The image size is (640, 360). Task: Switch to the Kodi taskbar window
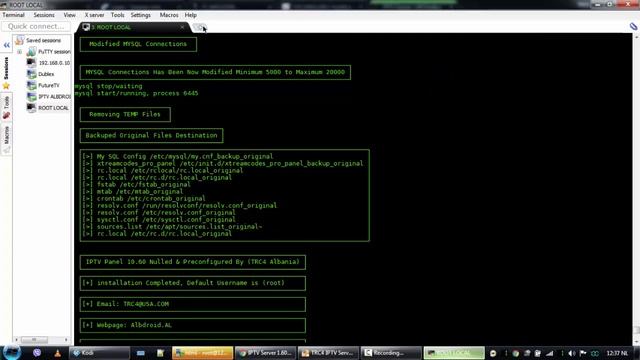click(x=99, y=353)
